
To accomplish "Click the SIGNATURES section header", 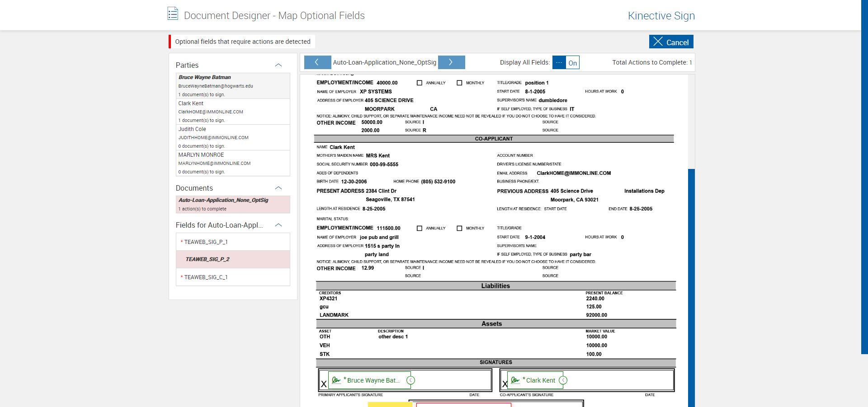I will 495,362.
